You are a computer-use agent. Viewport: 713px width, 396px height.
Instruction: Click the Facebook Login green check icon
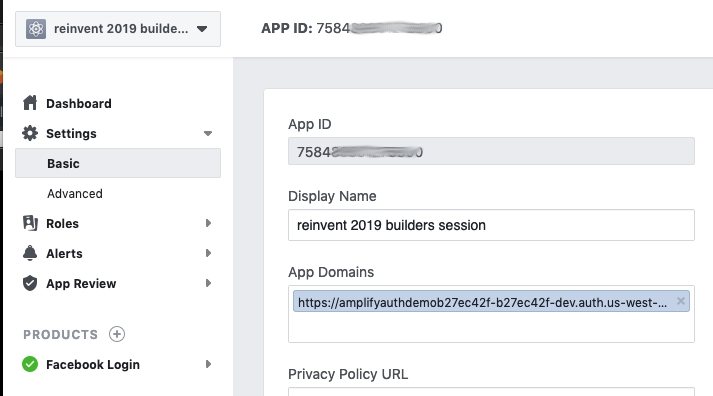click(x=30, y=364)
